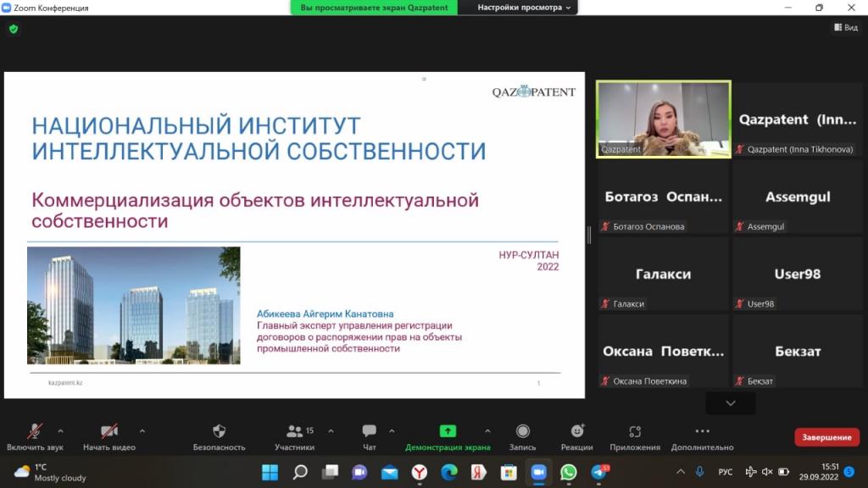Viewport: 868px width, 488px height.
Task: Open the Дополнительно more menu
Action: [702, 431]
